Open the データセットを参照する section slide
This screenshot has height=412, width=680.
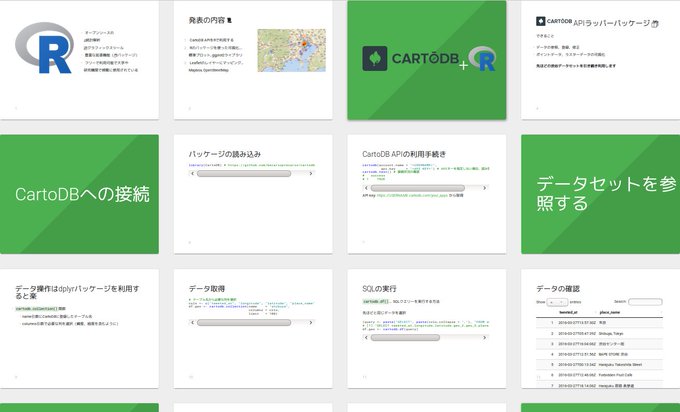601,194
